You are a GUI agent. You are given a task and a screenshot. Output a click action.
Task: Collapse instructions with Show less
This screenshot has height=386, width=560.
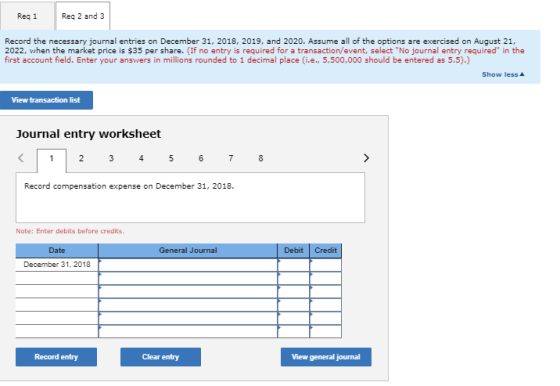click(503, 75)
